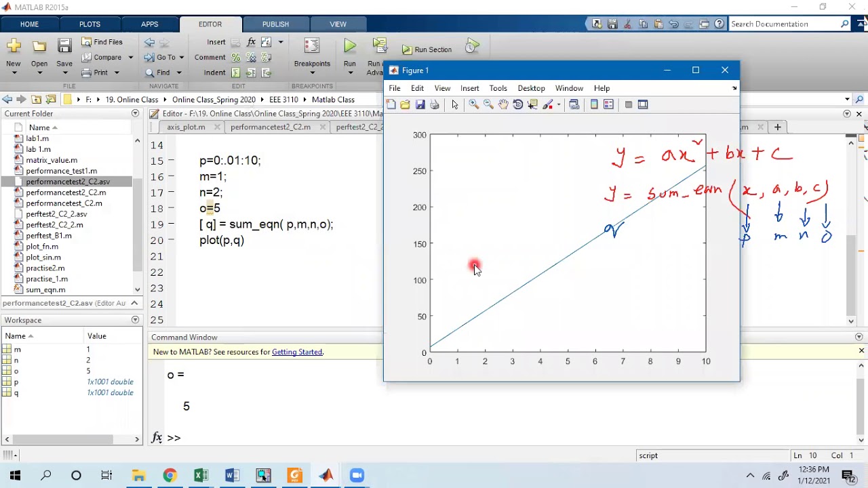
Task: Open Chrome from the Windows taskbar
Action: [x=170, y=475]
